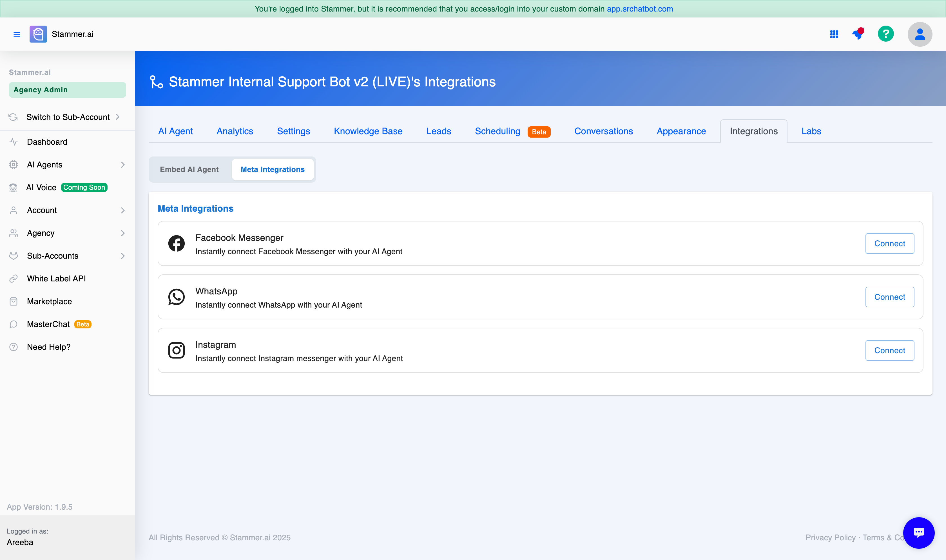Click the Sub-Accounts icon
Screen dimensions: 946x560
14,256
